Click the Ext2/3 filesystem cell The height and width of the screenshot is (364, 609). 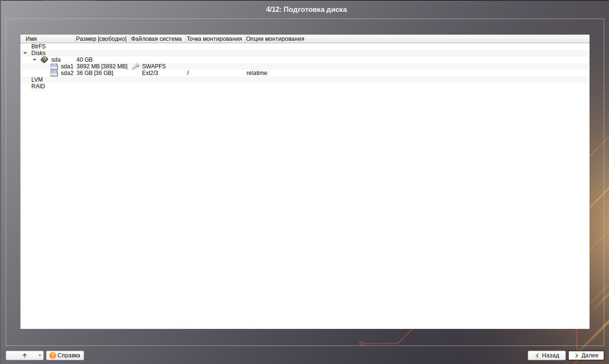pyautogui.click(x=150, y=73)
